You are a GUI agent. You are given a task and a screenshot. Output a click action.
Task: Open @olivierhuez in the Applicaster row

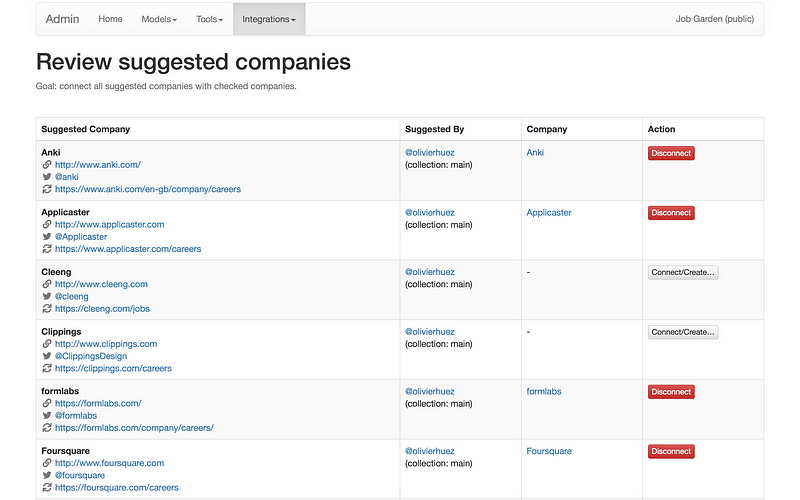pos(430,212)
